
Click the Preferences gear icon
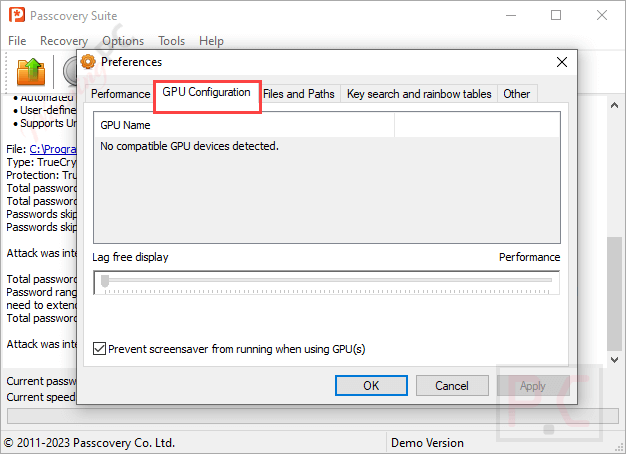[88, 62]
